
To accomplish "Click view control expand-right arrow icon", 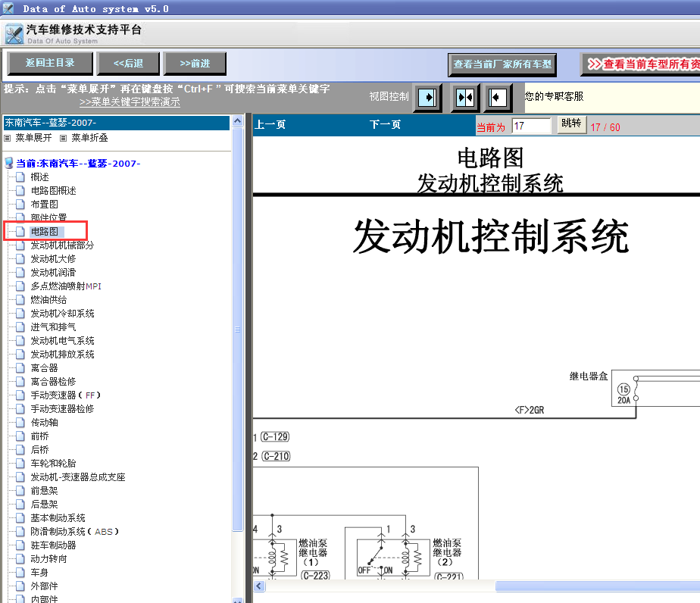I will (427, 97).
